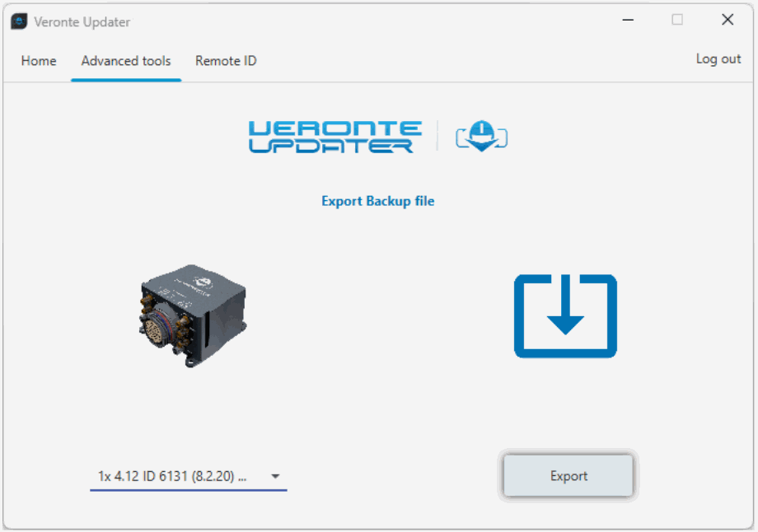The image size is (758, 532).
Task: Close the Veronte Updater window
Action: pyautogui.click(x=728, y=21)
